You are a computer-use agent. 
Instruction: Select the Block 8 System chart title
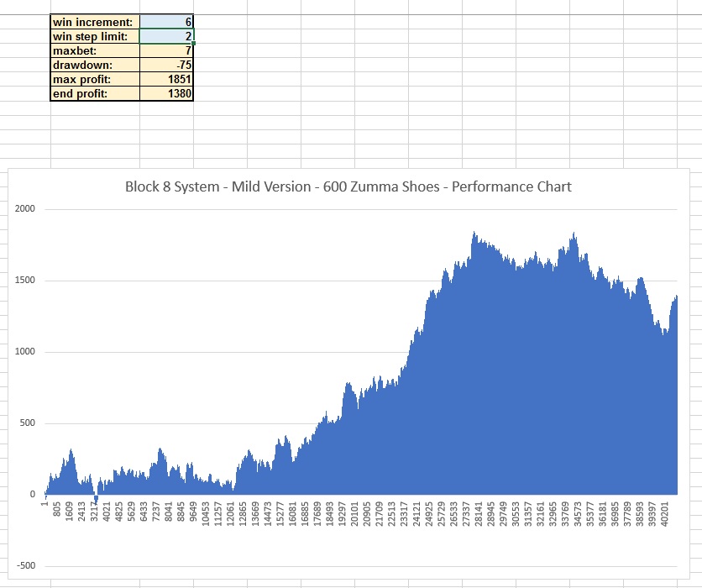pyautogui.click(x=348, y=186)
